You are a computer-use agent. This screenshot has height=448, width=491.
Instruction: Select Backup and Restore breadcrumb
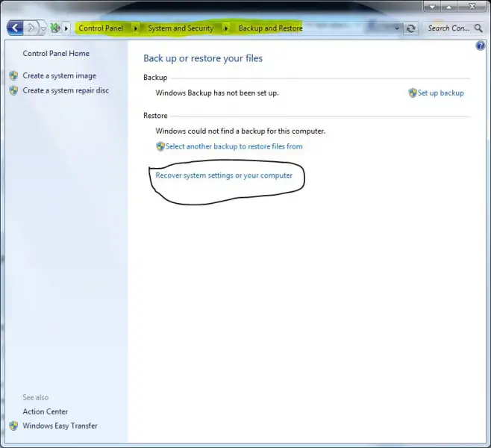pyautogui.click(x=271, y=28)
